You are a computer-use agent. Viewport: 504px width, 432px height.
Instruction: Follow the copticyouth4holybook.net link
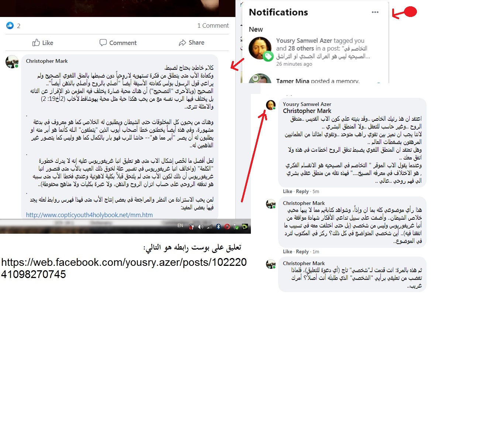(x=89, y=215)
